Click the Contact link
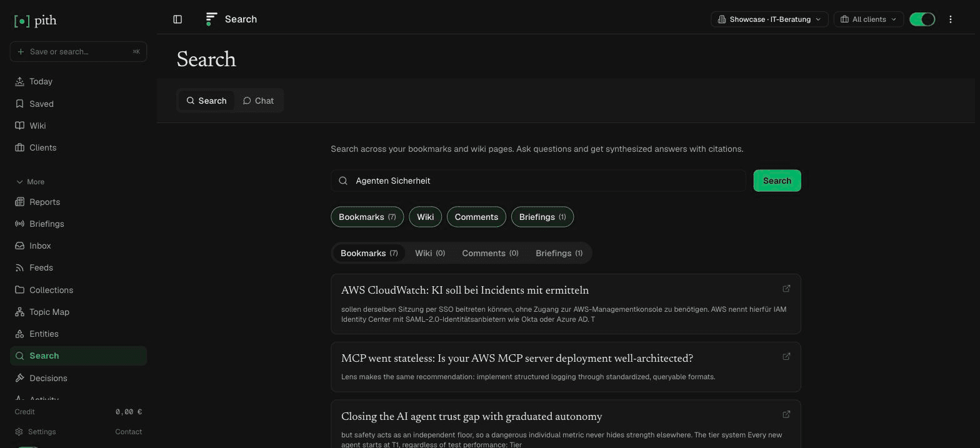This screenshot has height=448, width=980. [x=129, y=432]
